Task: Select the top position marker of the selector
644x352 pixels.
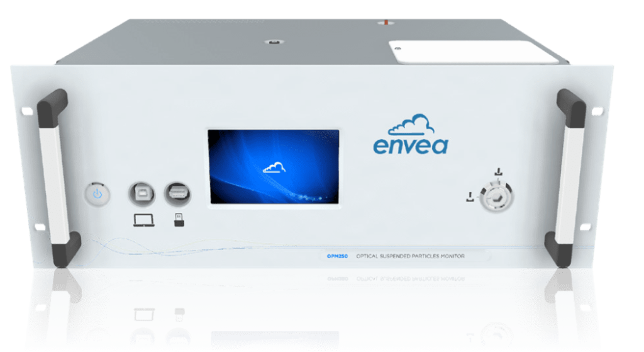Action: [499, 171]
